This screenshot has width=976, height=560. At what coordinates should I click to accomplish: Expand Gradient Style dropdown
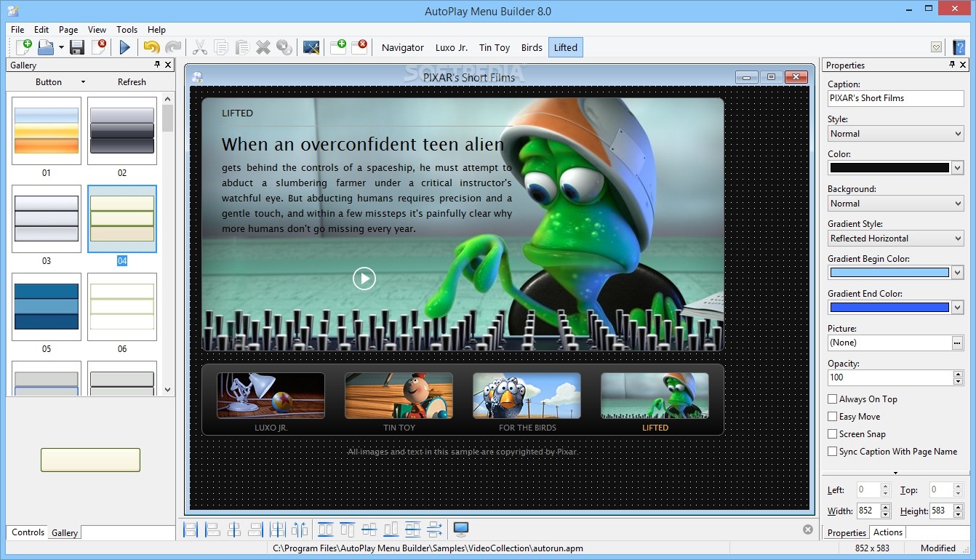coord(896,239)
